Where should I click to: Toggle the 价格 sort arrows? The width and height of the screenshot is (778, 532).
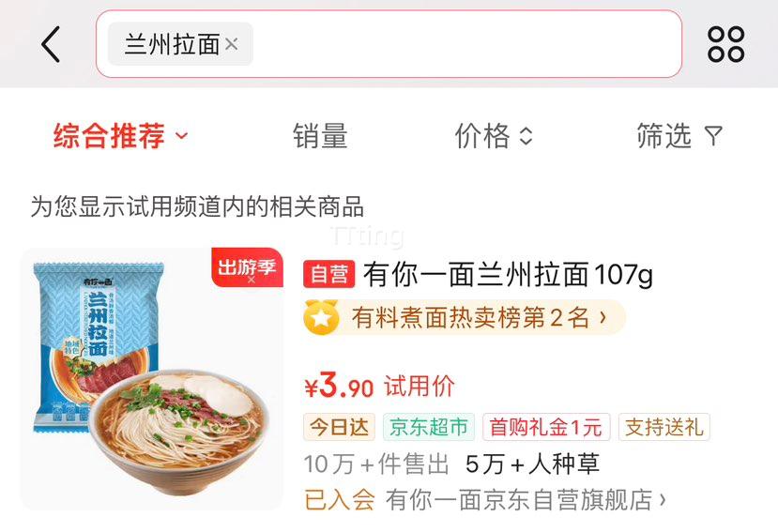[526, 135]
